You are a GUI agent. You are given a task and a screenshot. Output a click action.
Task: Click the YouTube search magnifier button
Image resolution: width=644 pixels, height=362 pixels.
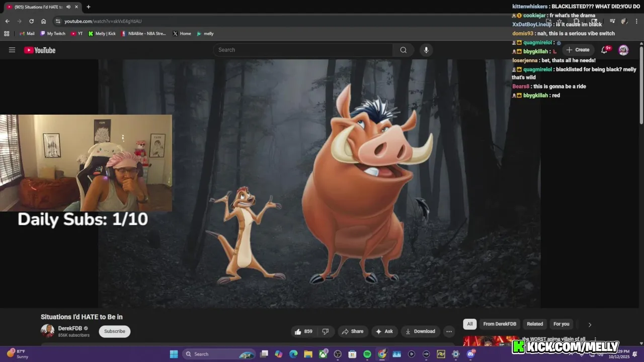pos(403,50)
